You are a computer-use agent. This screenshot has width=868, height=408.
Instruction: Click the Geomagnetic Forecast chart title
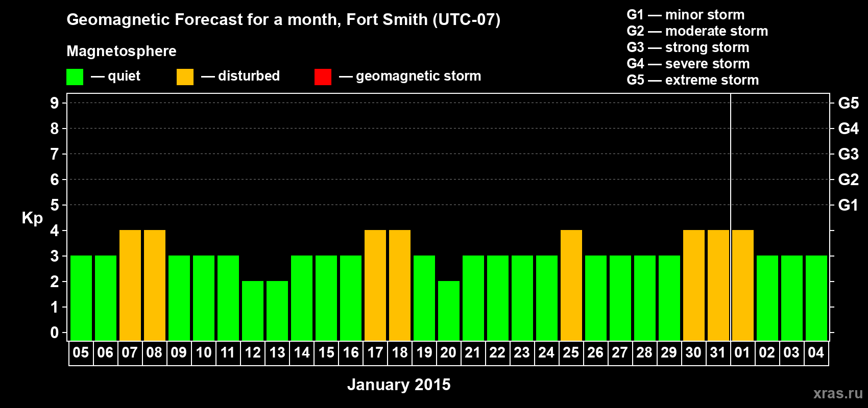[x=283, y=20]
